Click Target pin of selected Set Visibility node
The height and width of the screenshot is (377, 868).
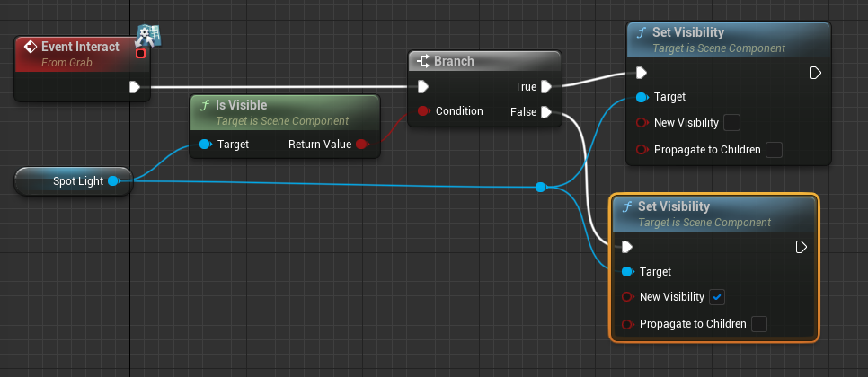[x=628, y=272]
